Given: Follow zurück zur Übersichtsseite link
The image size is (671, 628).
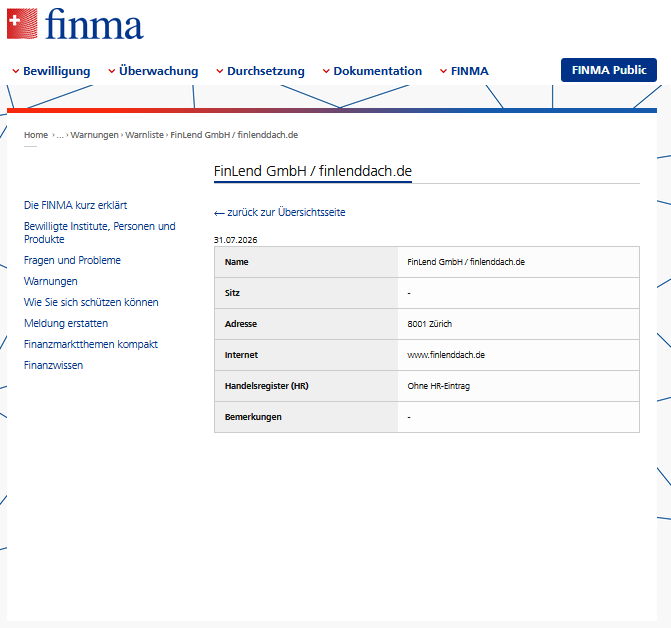Looking at the screenshot, I should click(286, 212).
